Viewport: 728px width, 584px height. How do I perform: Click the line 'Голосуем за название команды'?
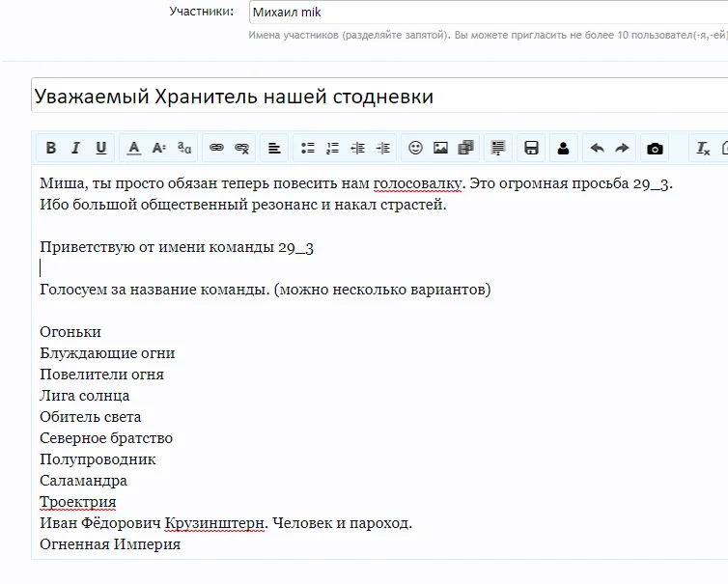tap(266, 290)
